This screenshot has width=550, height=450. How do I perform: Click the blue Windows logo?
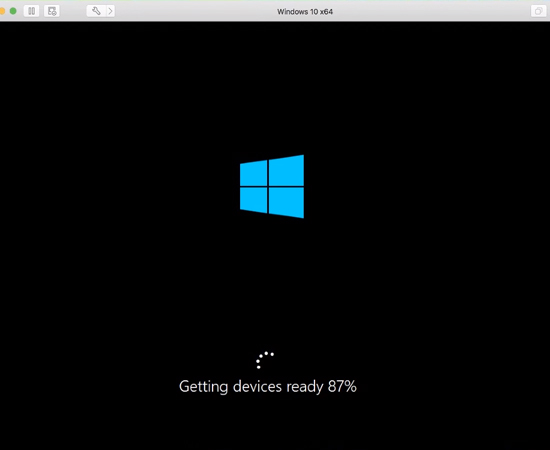tap(272, 186)
